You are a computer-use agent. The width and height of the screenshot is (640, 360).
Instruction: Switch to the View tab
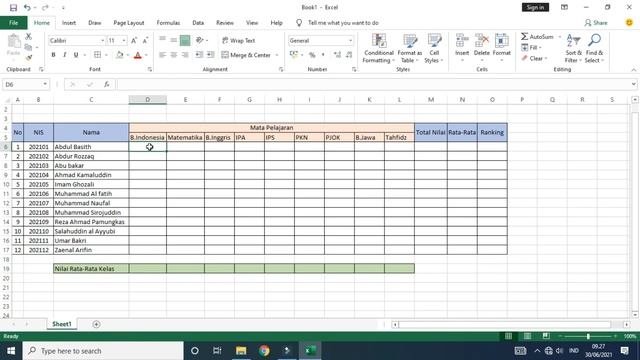coord(252,23)
